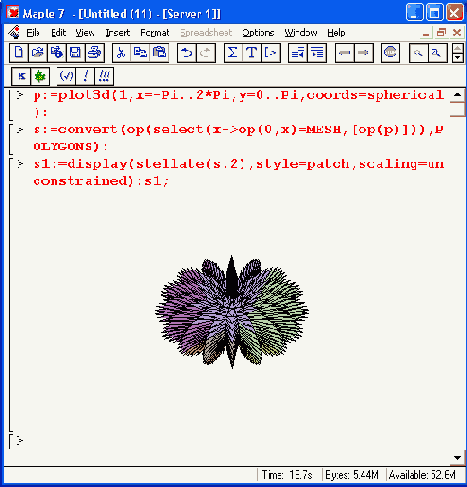Click the Stop (hand) icon in toolbar
Screen dimensions: 467x487
click(x=390, y=53)
